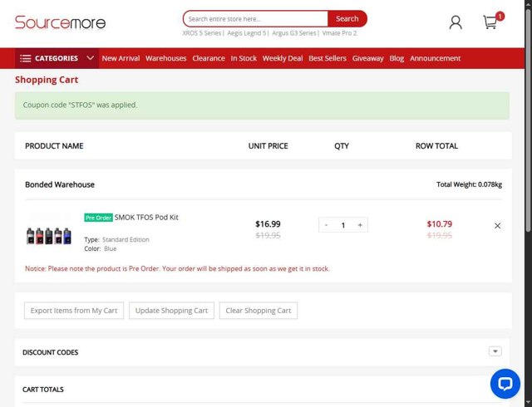Click the $10.79 row total
Viewport: 532px width, 407px height.
tap(440, 224)
